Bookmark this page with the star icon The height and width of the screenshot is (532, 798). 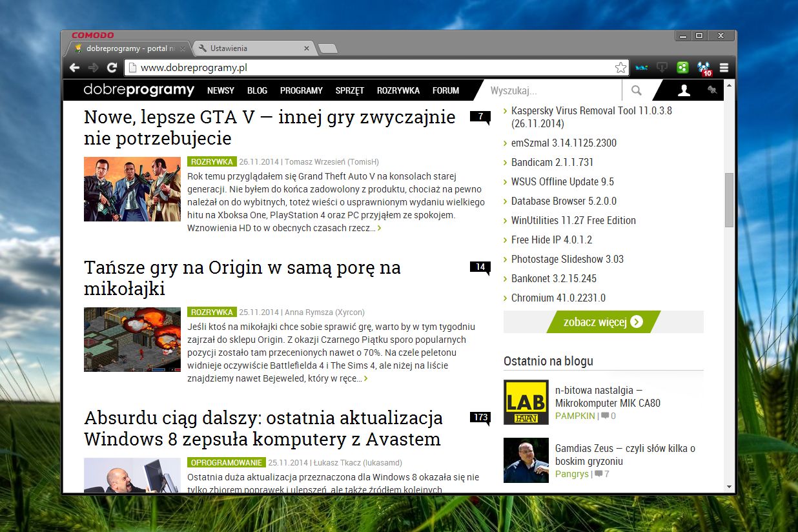pos(620,68)
